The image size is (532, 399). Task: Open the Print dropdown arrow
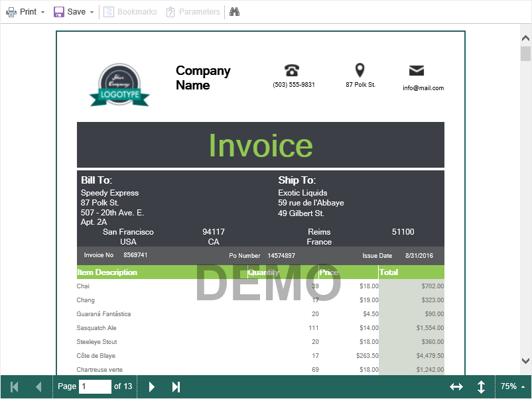tap(42, 13)
